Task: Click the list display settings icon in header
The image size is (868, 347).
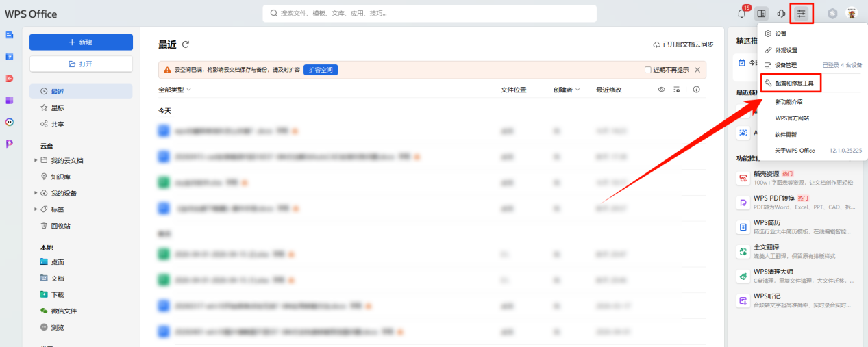Action: [677, 90]
